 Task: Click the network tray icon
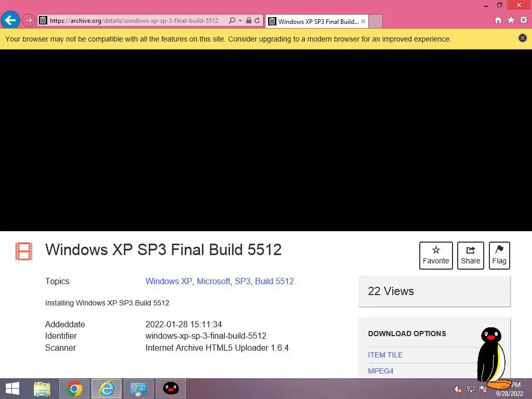point(471,389)
